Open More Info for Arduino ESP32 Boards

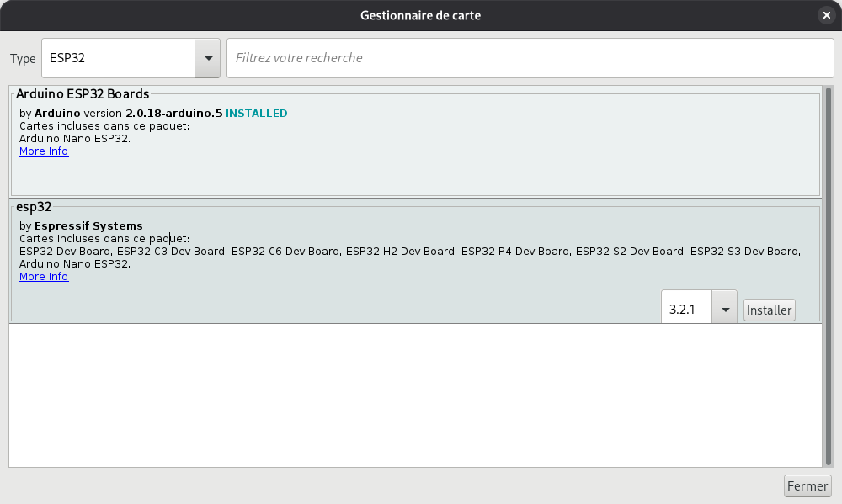click(x=44, y=151)
